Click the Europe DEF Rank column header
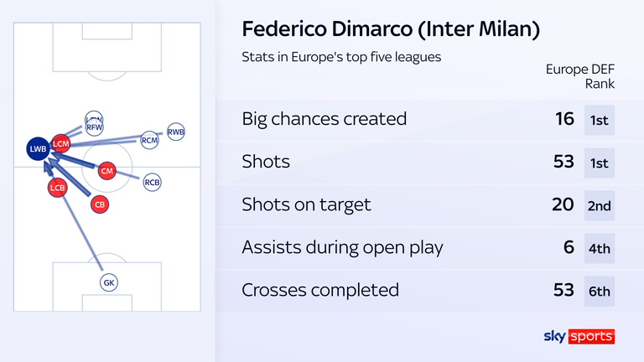Screen dimensions: 644x362 [580, 76]
